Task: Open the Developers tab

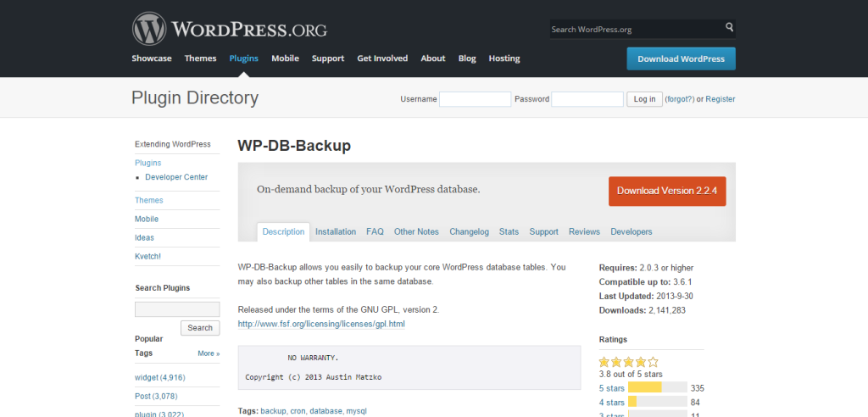Action: 631,232
